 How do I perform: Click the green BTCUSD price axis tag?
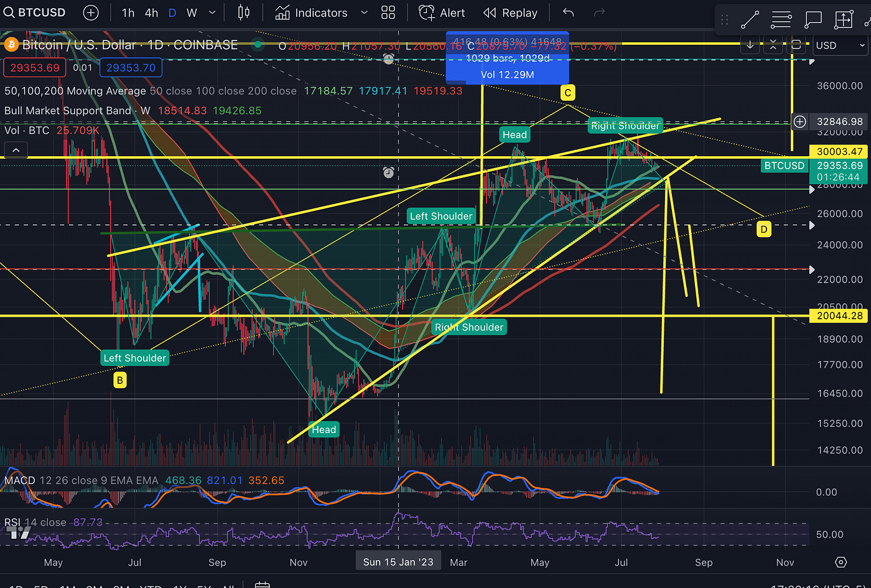point(785,166)
